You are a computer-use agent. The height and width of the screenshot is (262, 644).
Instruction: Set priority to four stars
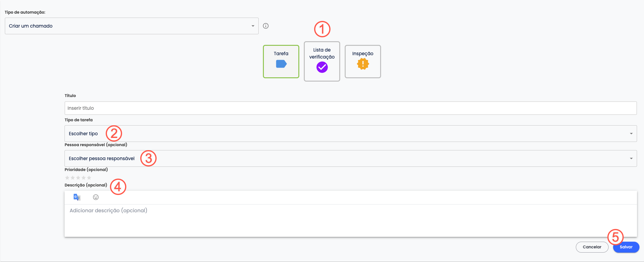[84, 178]
